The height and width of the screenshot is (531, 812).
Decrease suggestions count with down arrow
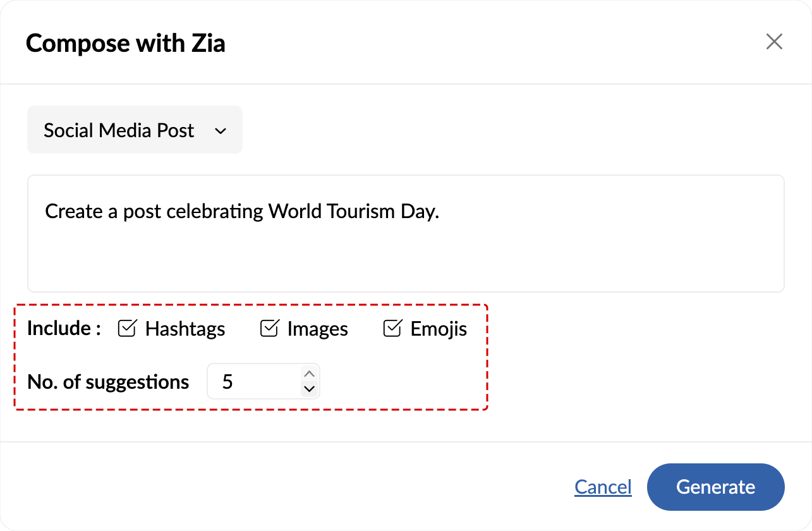[309, 389]
